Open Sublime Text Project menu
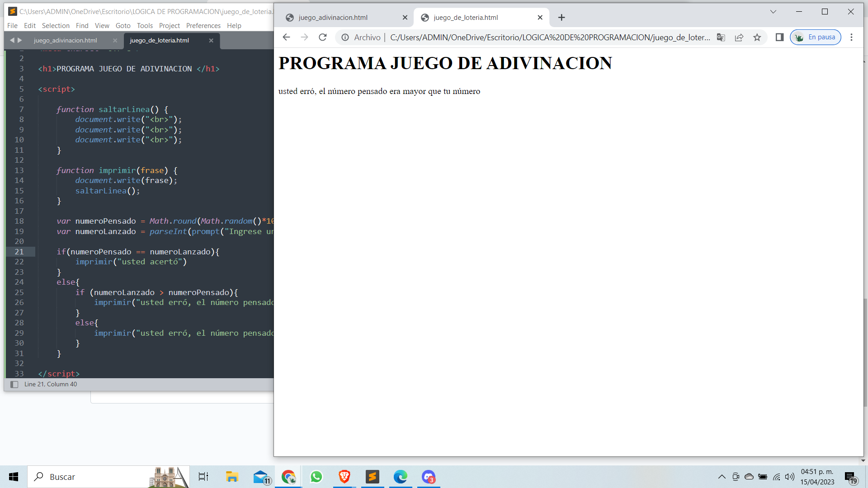868x488 pixels. coord(170,25)
